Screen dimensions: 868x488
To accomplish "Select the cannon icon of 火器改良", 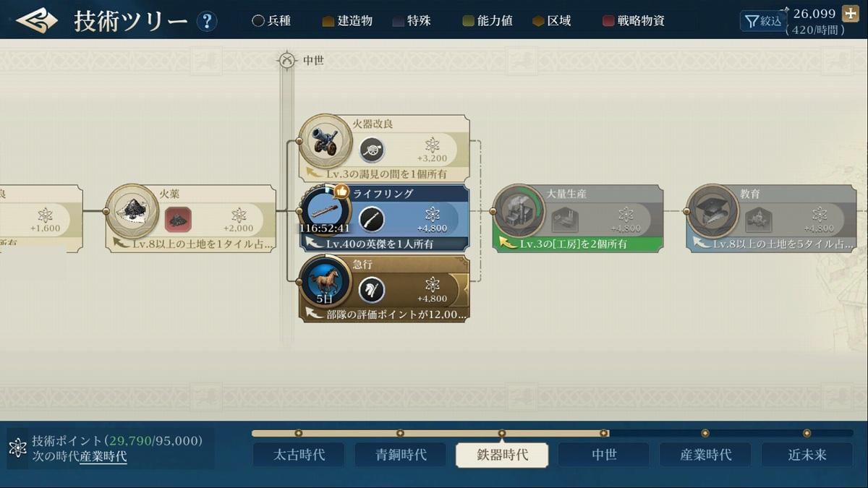I will [x=325, y=141].
